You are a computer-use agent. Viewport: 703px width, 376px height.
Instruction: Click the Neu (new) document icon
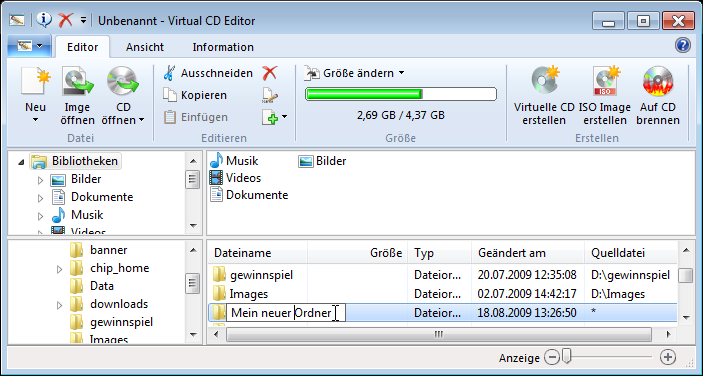pyautogui.click(x=35, y=82)
